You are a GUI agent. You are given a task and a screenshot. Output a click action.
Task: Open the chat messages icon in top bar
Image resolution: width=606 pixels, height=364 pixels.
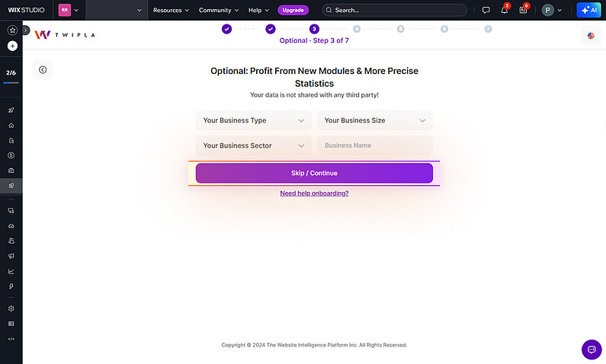tap(486, 11)
